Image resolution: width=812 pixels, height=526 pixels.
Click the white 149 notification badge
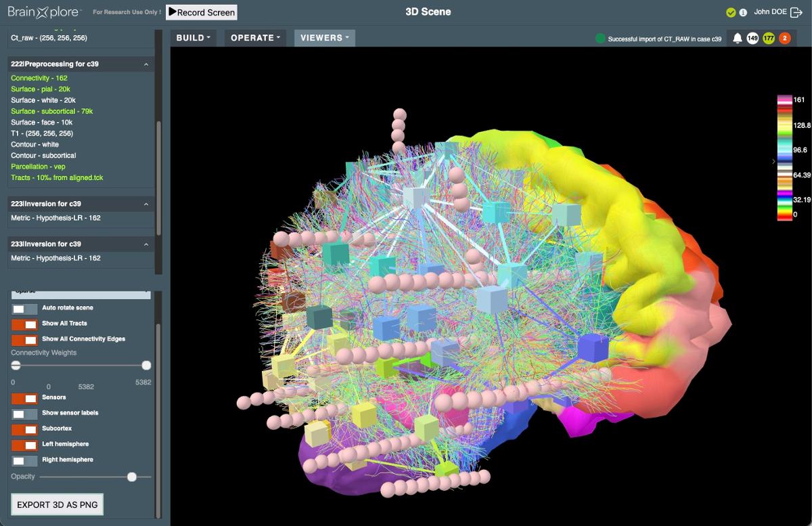pos(752,39)
